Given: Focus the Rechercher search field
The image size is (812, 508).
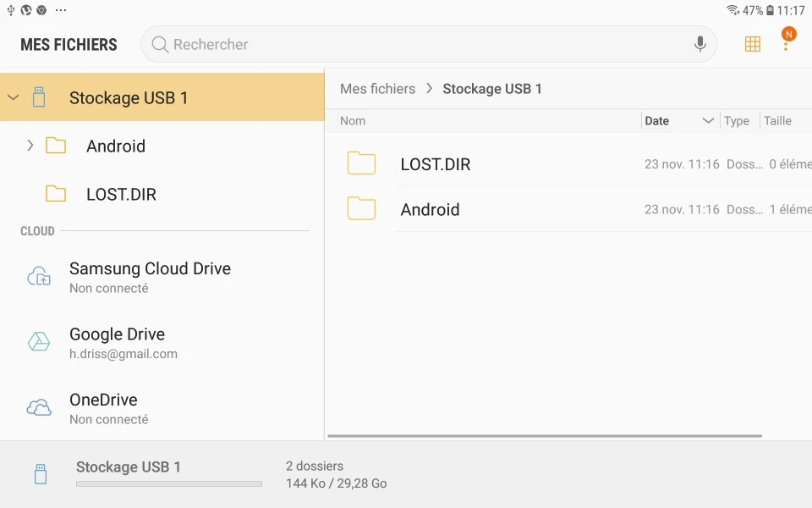Looking at the screenshot, I should 429,45.
